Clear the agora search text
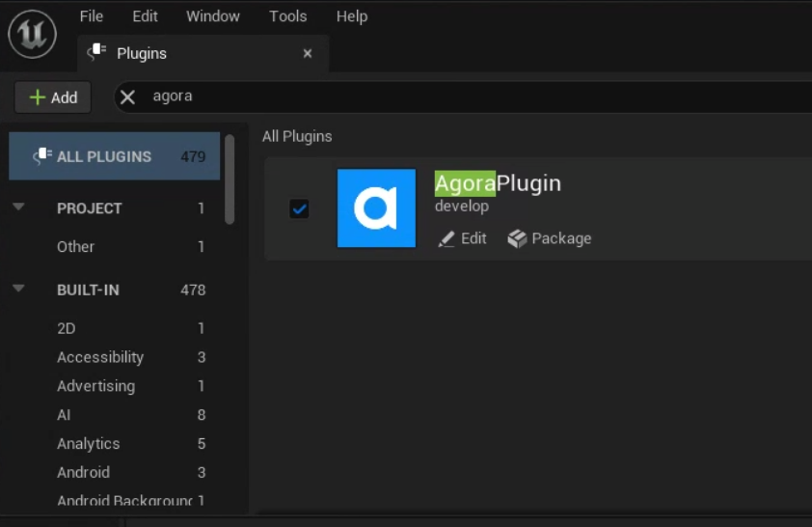812x527 pixels. click(x=127, y=97)
